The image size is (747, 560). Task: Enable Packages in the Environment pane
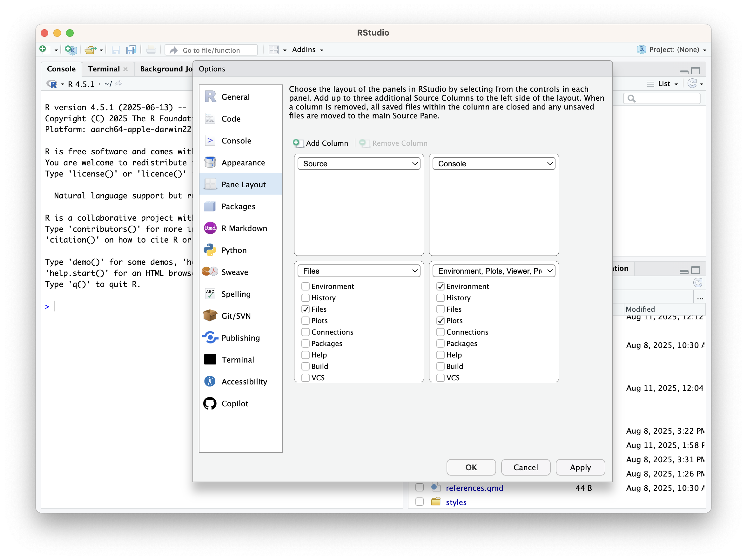(x=441, y=343)
